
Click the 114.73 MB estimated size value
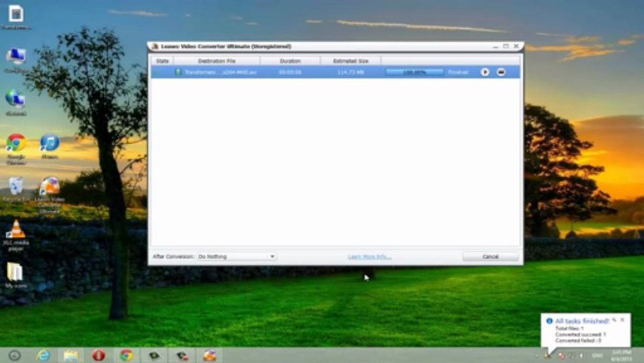[x=350, y=72]
